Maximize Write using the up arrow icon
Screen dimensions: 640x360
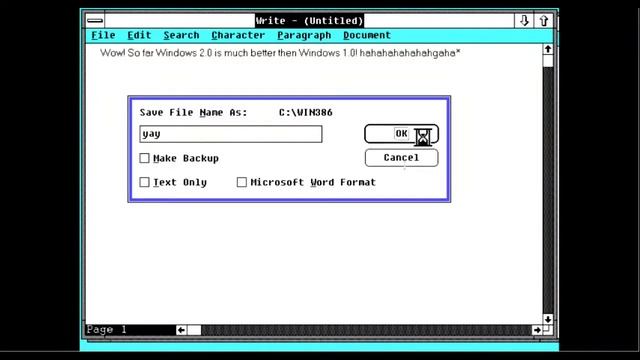tap(543, 20)
